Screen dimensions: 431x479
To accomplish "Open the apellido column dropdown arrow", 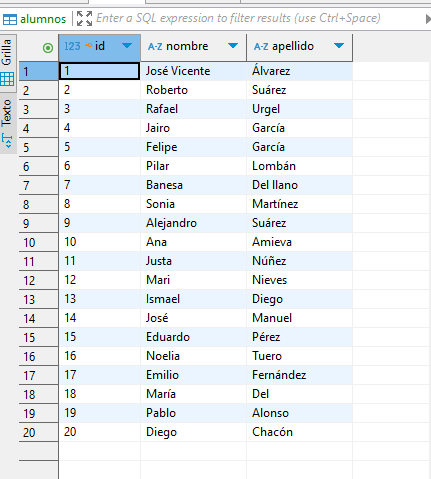I will point(339,46).
